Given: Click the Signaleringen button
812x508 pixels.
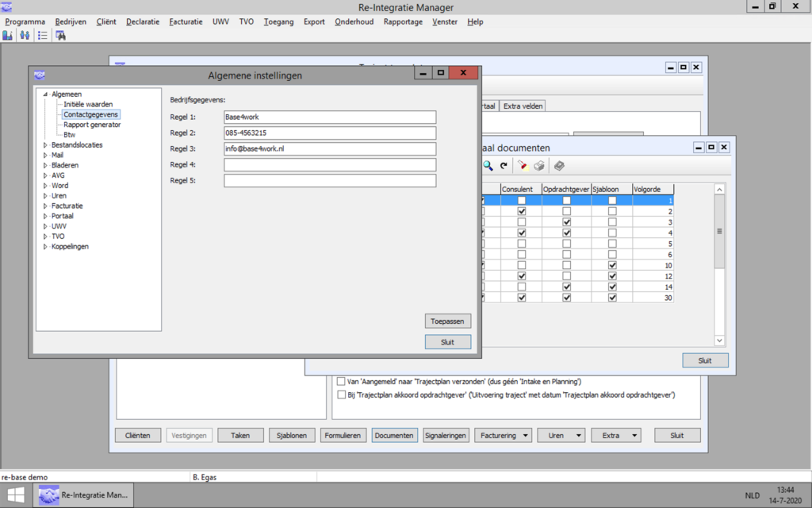Looking at the screenshot, I should click(446, 436).
